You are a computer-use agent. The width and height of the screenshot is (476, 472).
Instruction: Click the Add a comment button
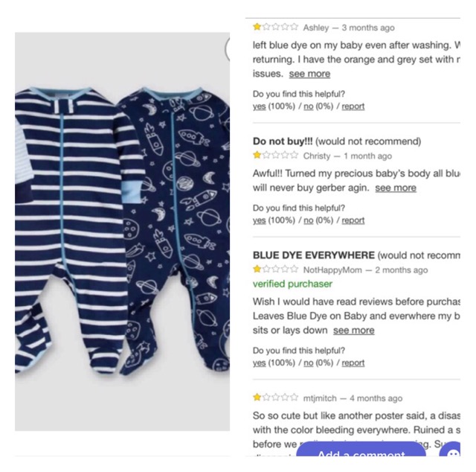click(x=361, y=450)
